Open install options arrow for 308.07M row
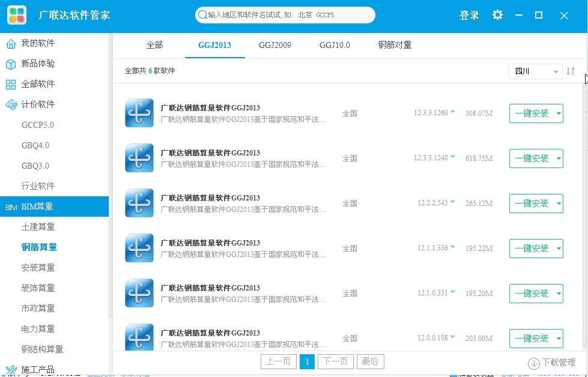Viewport: 588px width, 377px height. (x=559, y=113)
